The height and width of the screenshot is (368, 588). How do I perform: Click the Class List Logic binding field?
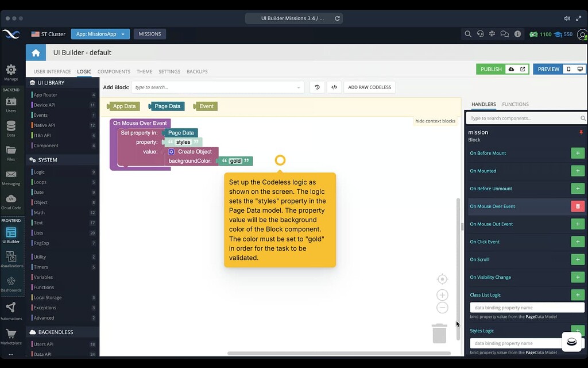[x=527, y=308]
